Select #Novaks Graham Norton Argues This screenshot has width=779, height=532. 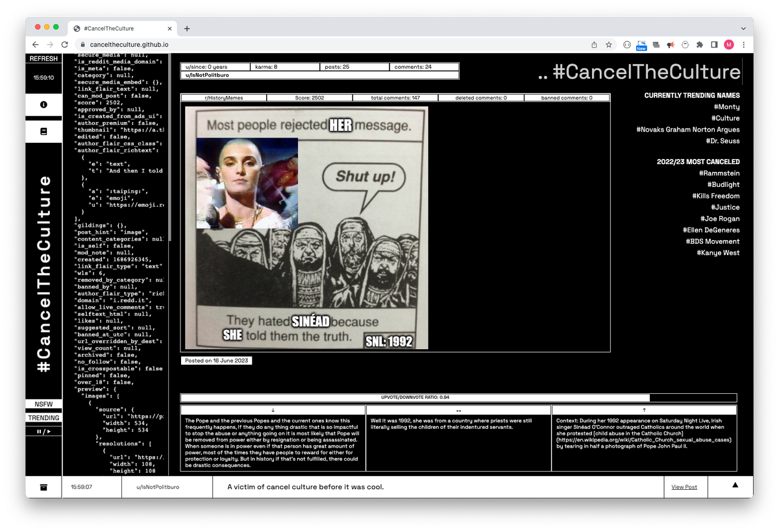point(688,130)
